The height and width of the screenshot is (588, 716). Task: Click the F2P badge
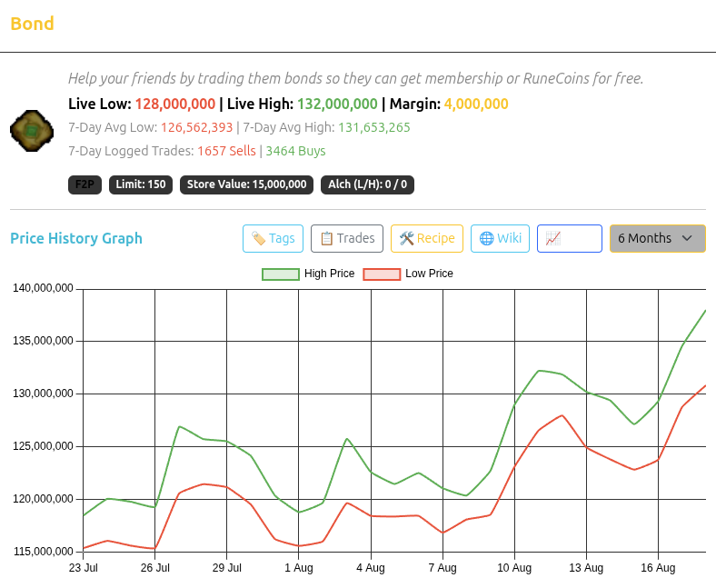click(85, 184)
